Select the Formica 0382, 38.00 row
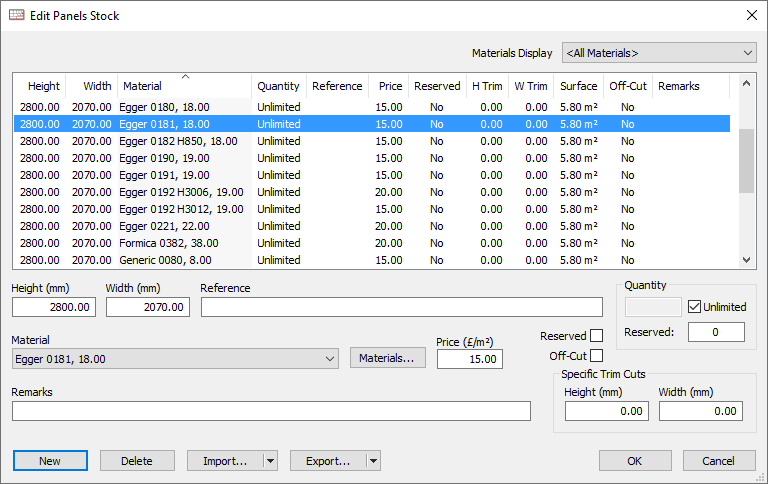768x484 pixels. pyautogui.click(x=180, y=243)
